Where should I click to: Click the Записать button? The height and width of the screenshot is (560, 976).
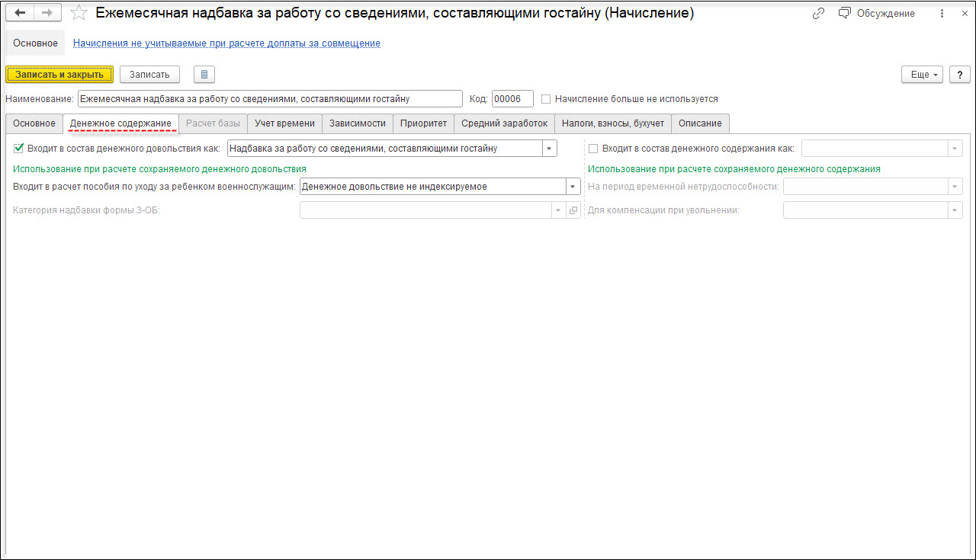[149, 74]
